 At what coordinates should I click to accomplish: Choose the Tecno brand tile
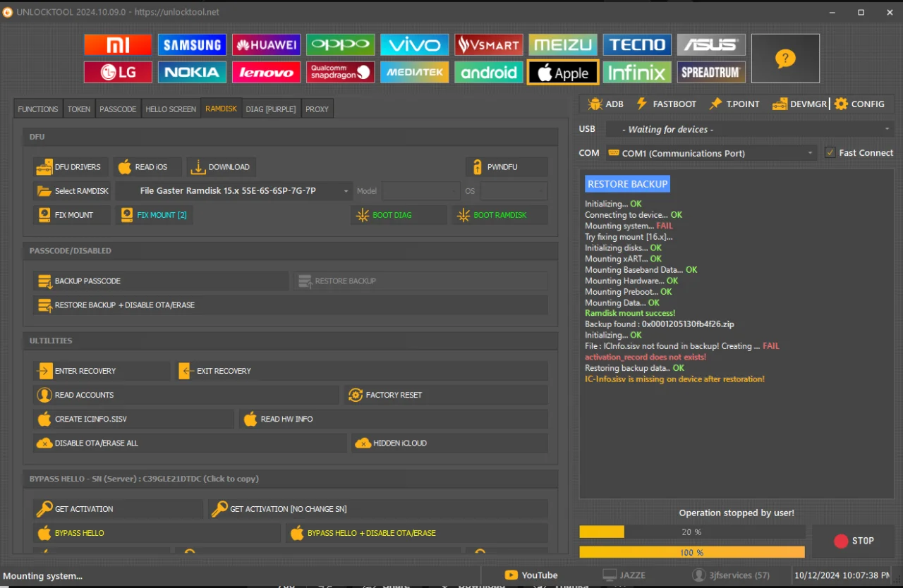coord(637,44)
